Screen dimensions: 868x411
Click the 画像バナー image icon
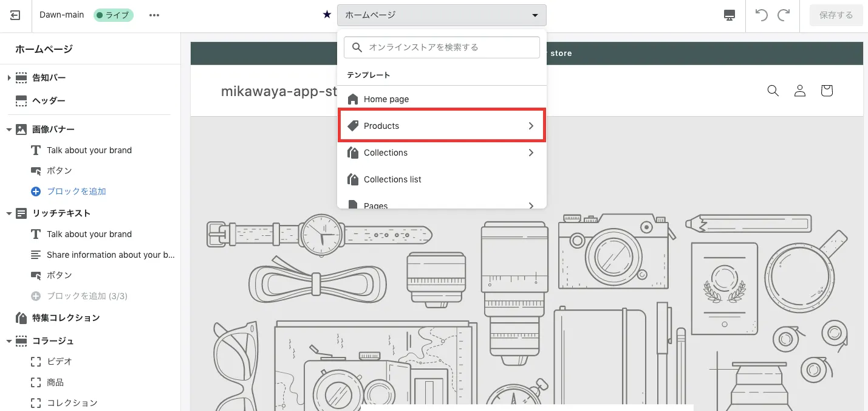(21, 130)
